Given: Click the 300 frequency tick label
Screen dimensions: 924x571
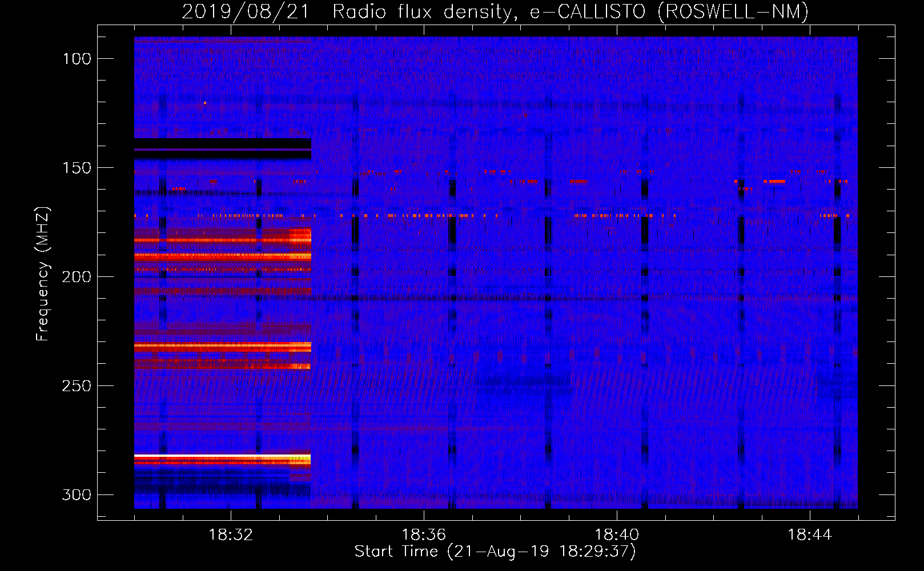Looking at the screenshot, I should 77,494.
